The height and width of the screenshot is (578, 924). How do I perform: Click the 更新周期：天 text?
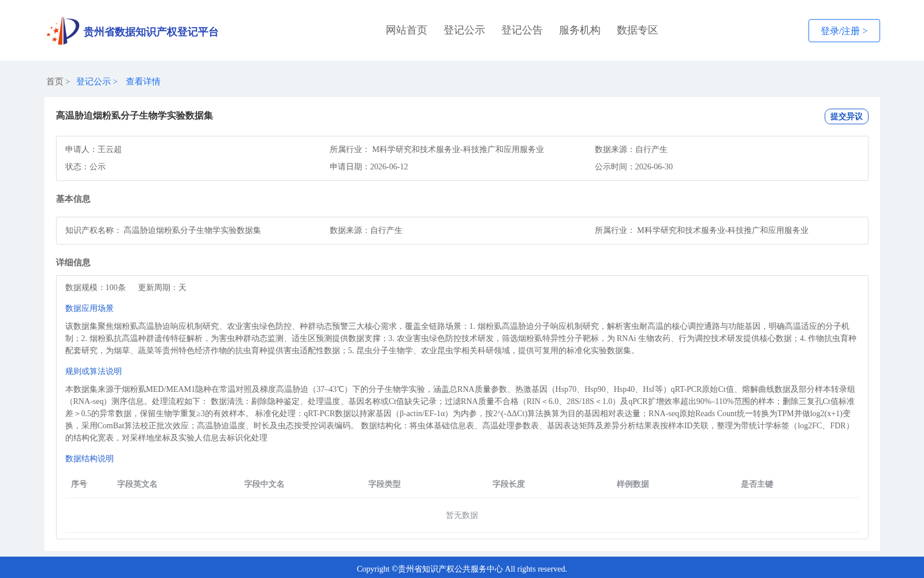[x=162, y=287]
